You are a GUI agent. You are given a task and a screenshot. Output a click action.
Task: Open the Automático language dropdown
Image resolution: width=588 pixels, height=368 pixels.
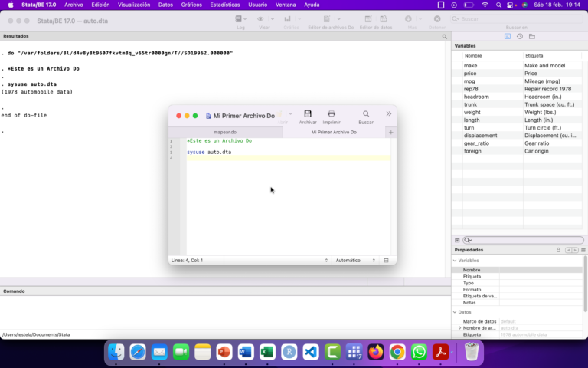pyautogui.click(x=354, y=260)
